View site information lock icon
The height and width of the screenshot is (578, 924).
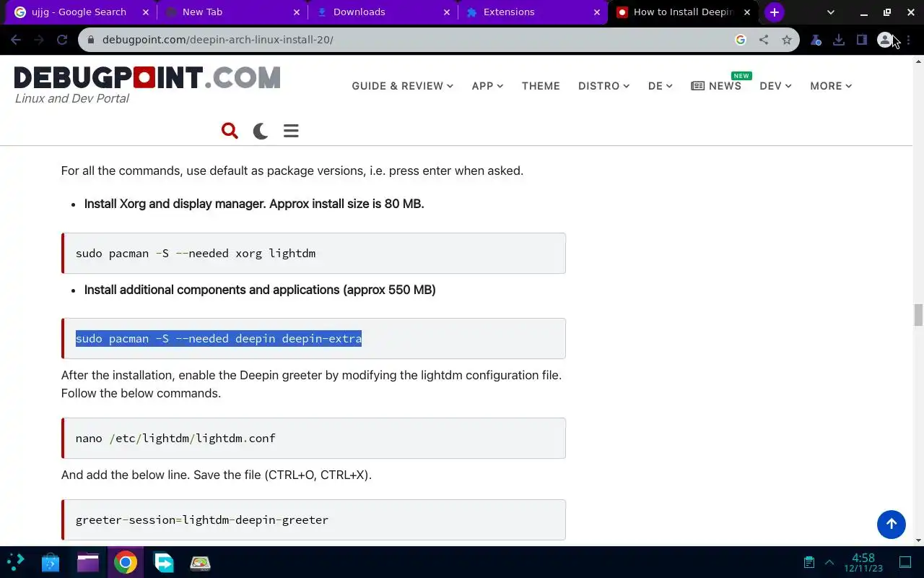(x=91, y=40)
